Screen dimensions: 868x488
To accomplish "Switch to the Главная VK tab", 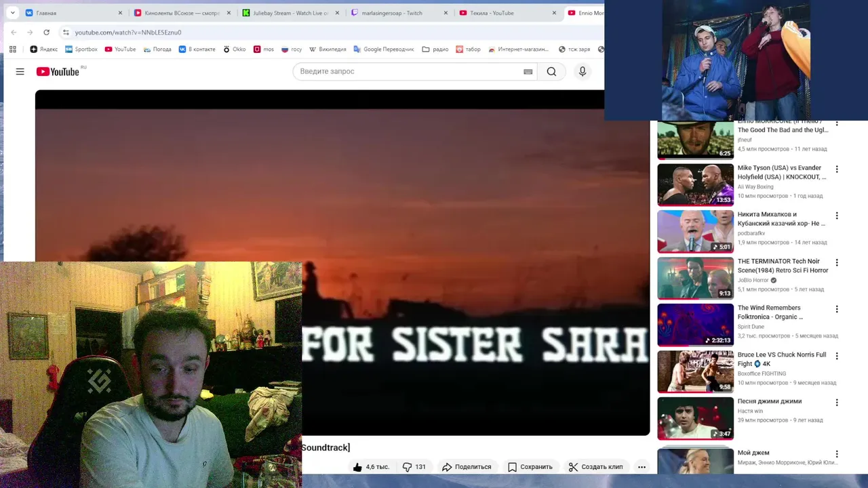I will [x=73, y=13].
